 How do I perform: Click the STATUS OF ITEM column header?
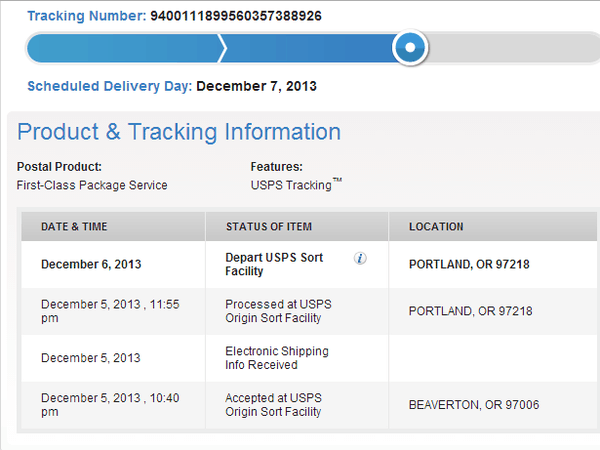(x=269, y=227)
